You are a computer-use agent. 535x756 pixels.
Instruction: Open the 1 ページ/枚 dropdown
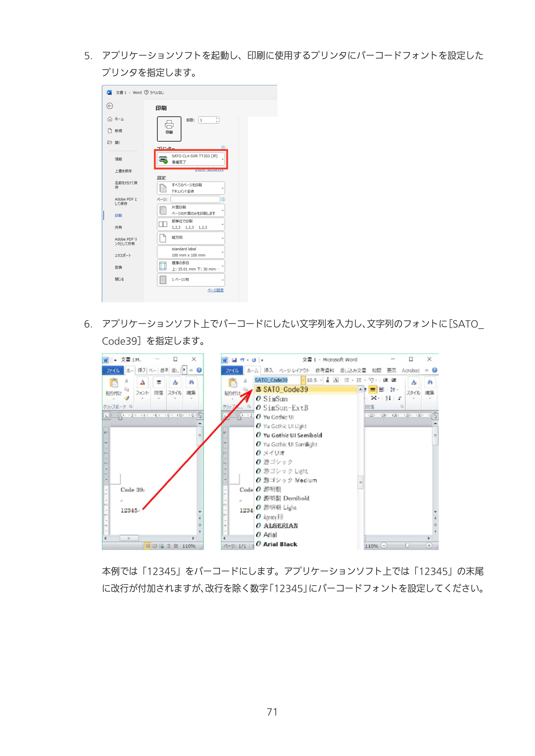(191, 280)
